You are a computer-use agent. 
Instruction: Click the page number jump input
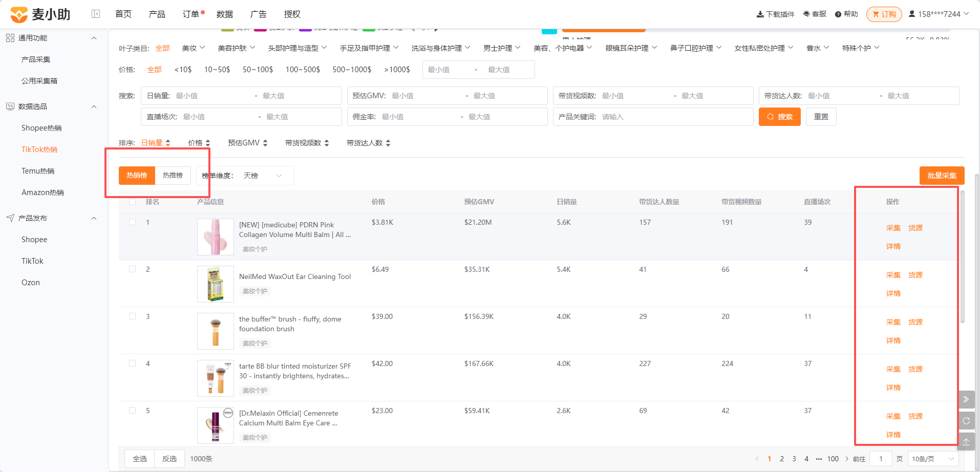(x=881, y=459)
